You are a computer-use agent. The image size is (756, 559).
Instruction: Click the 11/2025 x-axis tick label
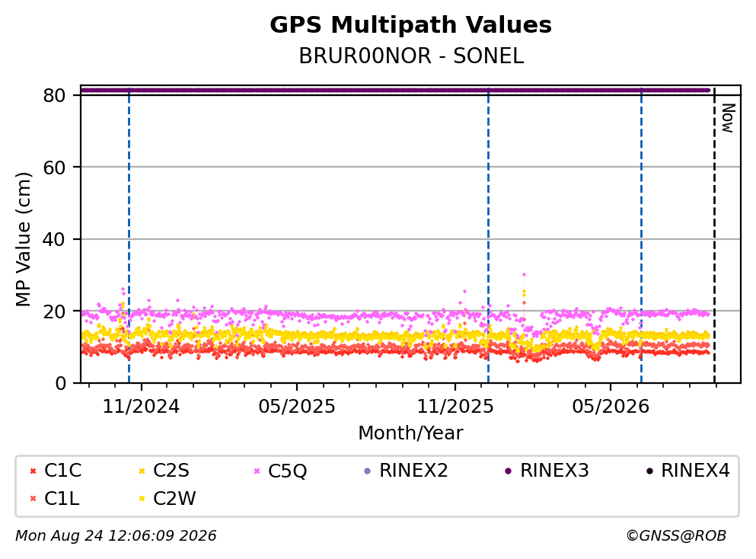455,407
